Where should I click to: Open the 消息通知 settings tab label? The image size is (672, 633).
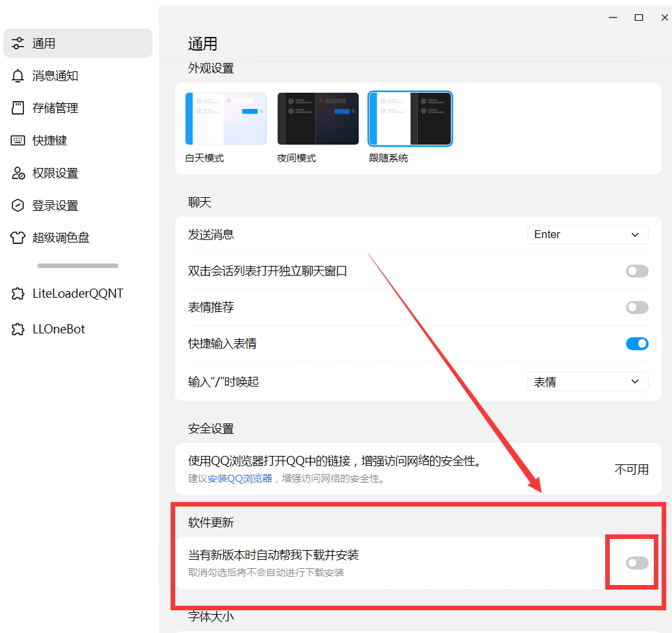[55, 76]
